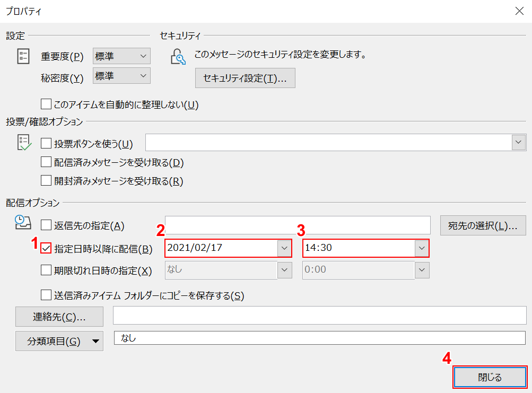Expand the delivery date 2021/02/17 picker
The width and height of the screenshot is (532, 393).
pyautogui.click(x=285, y=248)
